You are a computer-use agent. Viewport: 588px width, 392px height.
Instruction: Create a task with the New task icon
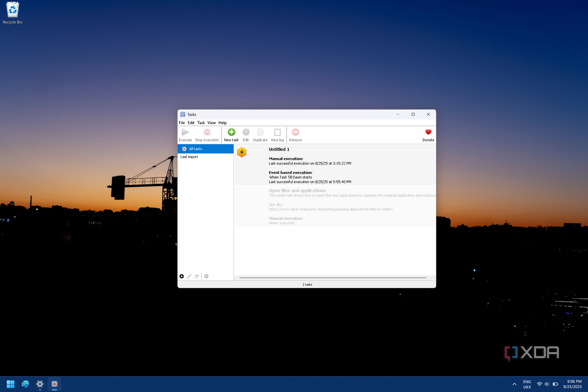click(231, 132)
